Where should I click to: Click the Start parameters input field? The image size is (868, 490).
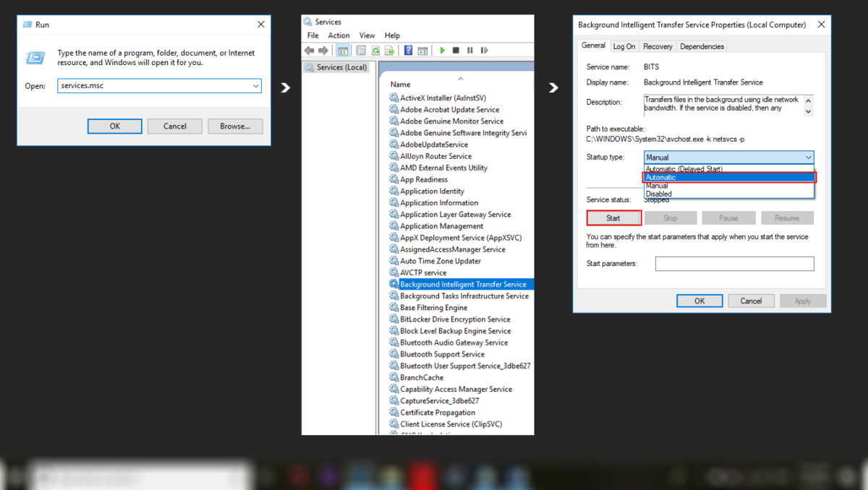tap(734, 263)
